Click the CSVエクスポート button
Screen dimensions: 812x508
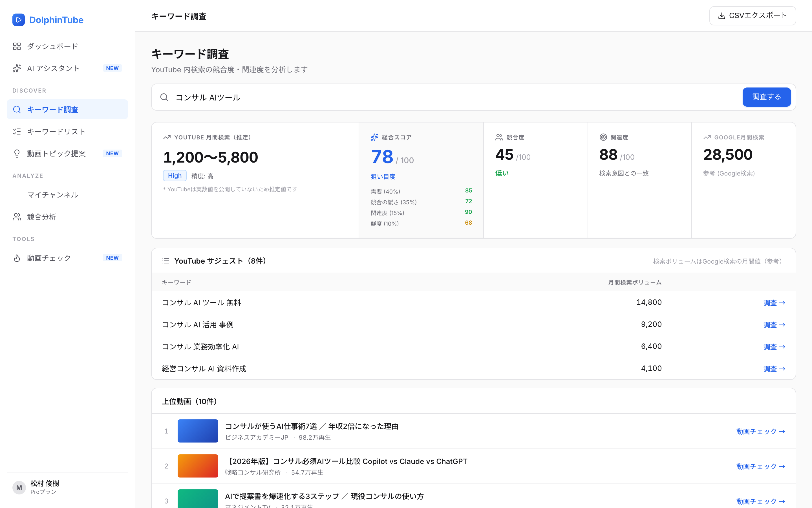(752, 16)
